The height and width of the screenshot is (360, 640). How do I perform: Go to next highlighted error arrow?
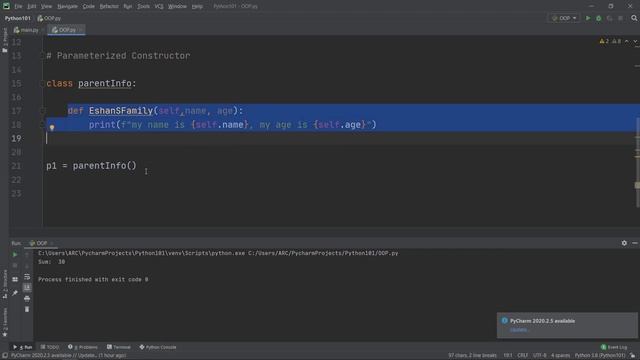(x=635, y=41)
